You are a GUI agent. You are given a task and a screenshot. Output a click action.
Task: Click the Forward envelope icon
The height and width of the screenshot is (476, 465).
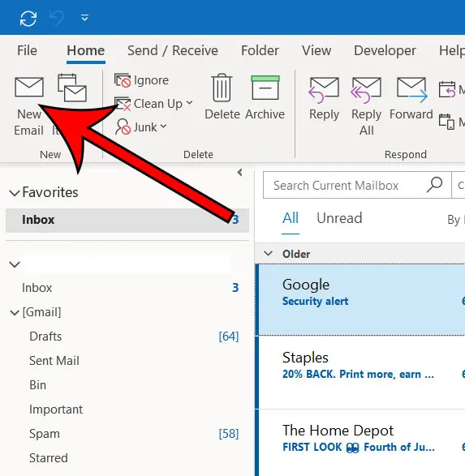(x=411, y=89)
